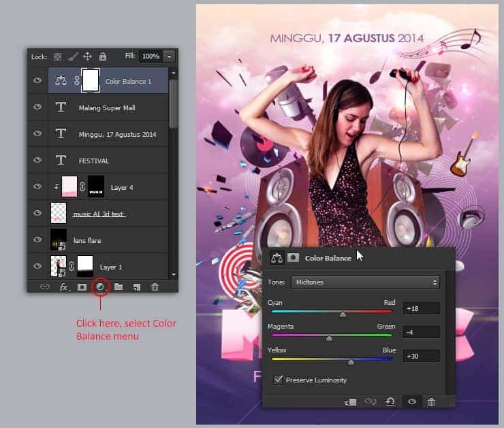Screen dimensions: 504x428
Task: Select Layer 4 black mask thumbnail
Action: [x=96, y=186]
